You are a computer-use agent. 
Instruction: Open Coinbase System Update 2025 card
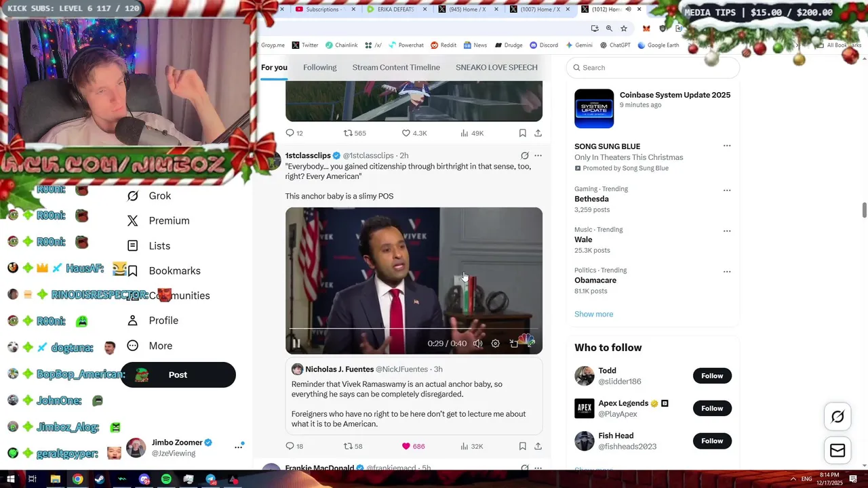(x=653, y=108)
